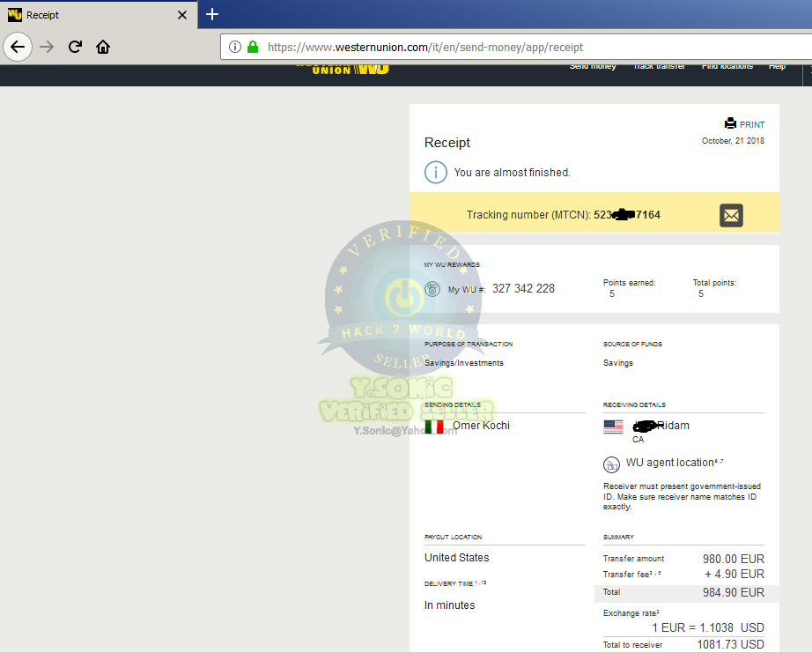Image resolution: width=812 pixels, height=653 pixels.
Task: Click the Western Union logo
Action: coord(343,70)
